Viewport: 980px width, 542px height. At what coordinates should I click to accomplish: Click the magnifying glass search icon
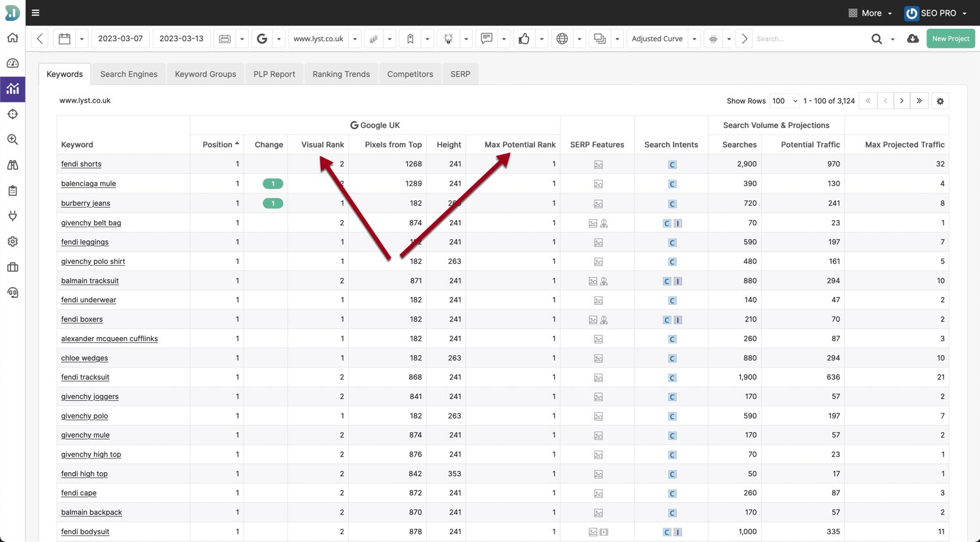coord(877,39)
